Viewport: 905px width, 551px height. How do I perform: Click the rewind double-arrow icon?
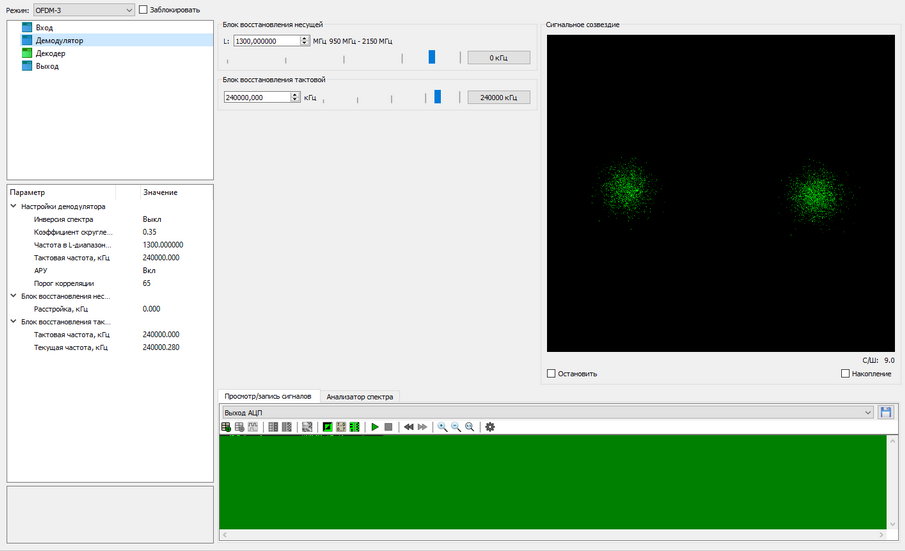point(409,427)
